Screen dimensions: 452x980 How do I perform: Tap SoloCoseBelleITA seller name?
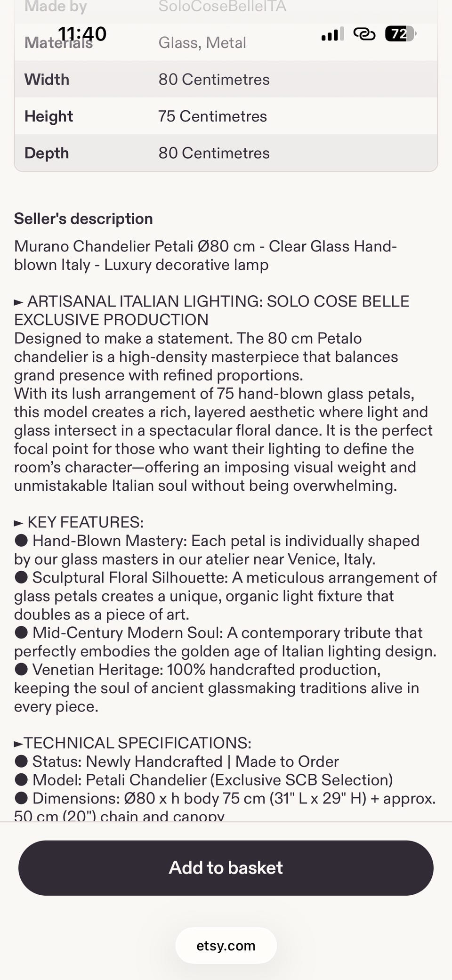(x=222, y=7)
